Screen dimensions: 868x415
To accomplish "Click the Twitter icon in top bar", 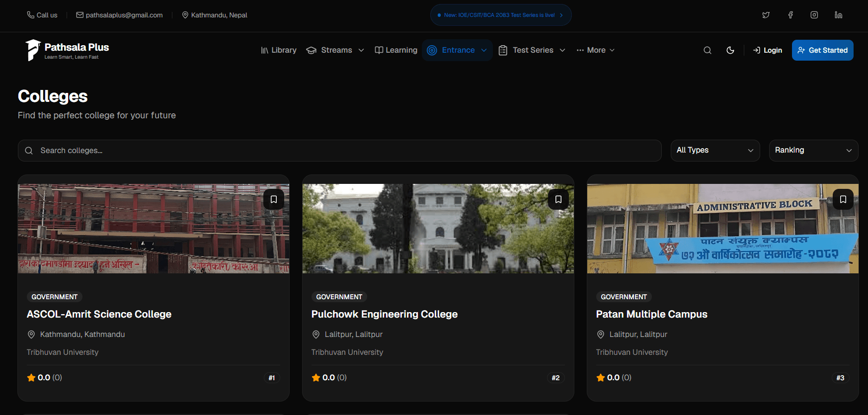I will click(x=766, y=15).
